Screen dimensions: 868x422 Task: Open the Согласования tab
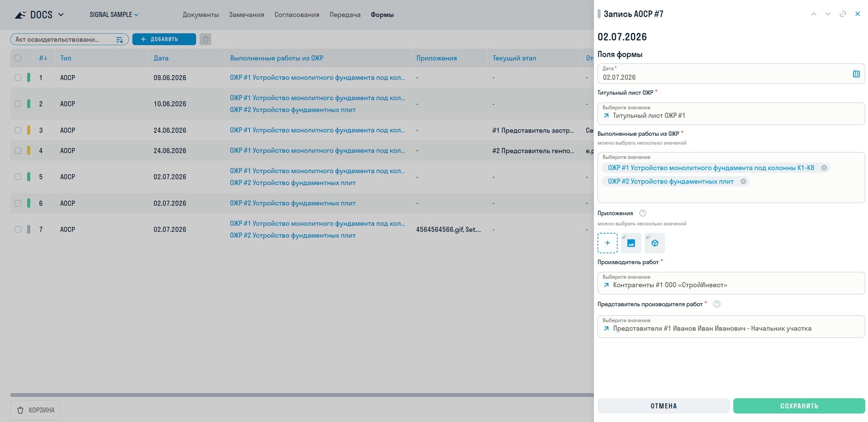click(x=297, y=15)
